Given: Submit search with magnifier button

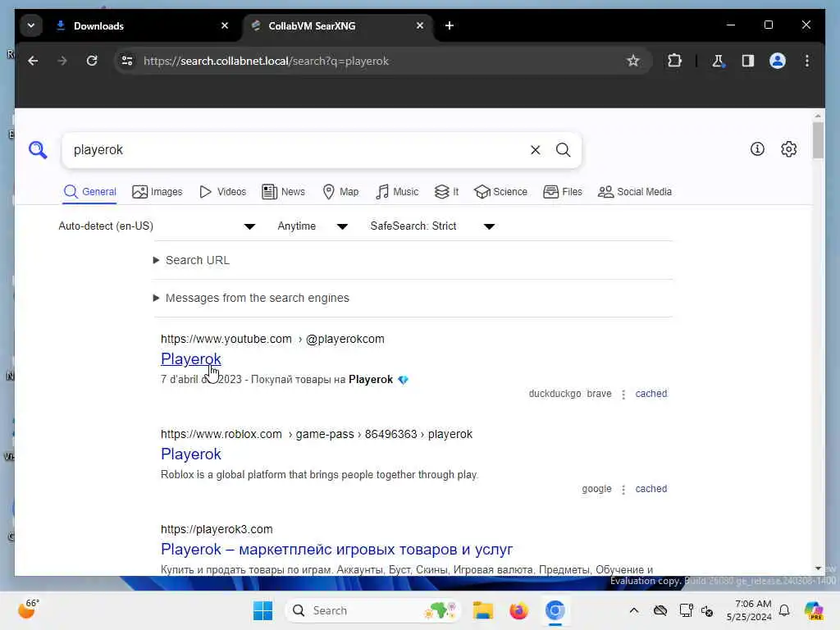Looking at the screenshot, I should coord(563,150).
